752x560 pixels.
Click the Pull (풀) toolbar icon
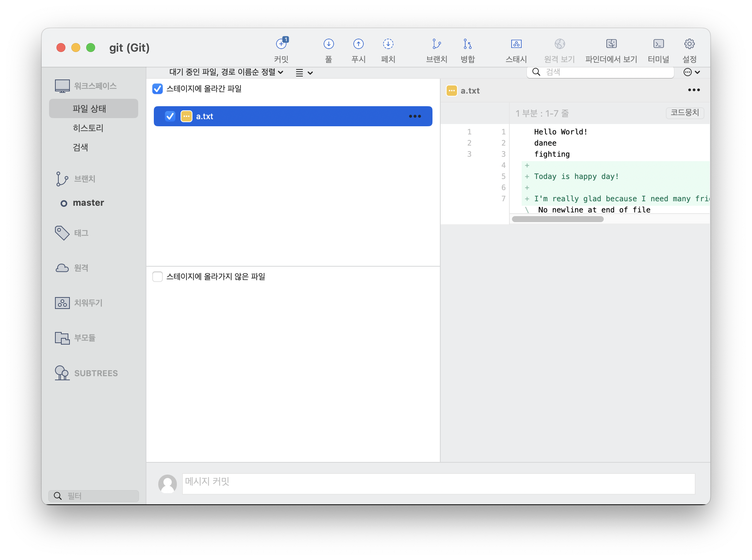pos(328,44)
